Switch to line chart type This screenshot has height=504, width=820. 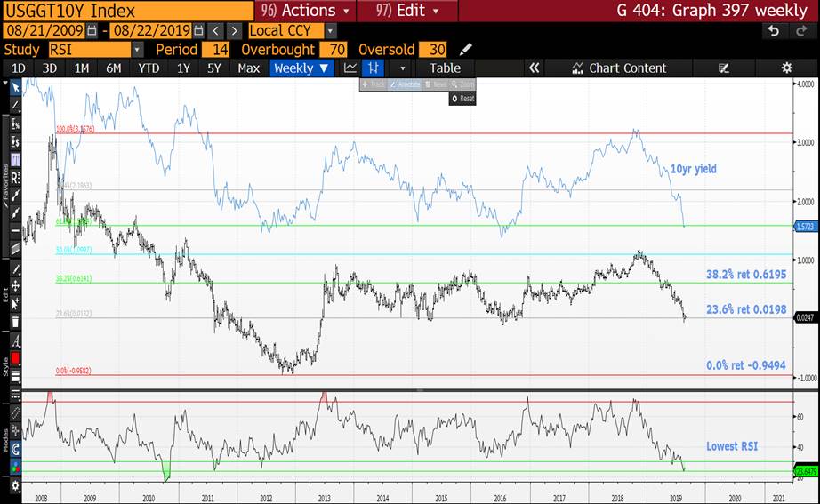coord(350,68)
